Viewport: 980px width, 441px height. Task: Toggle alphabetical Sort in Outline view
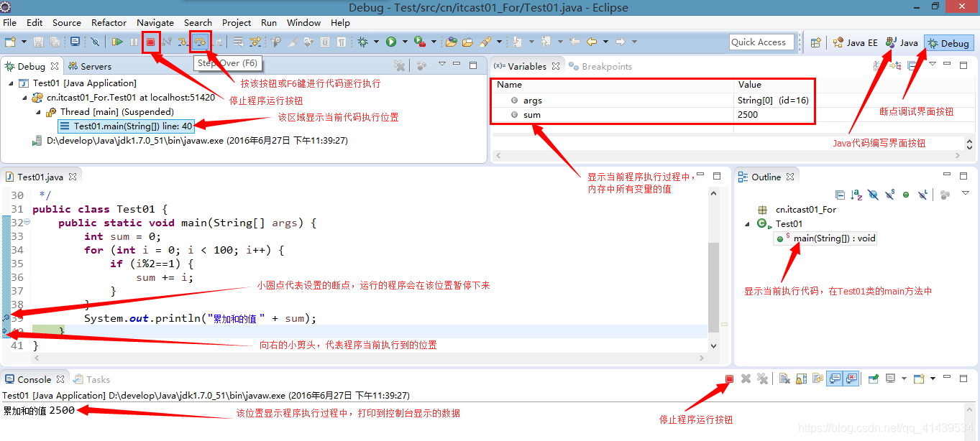click(x=856, y=195)
